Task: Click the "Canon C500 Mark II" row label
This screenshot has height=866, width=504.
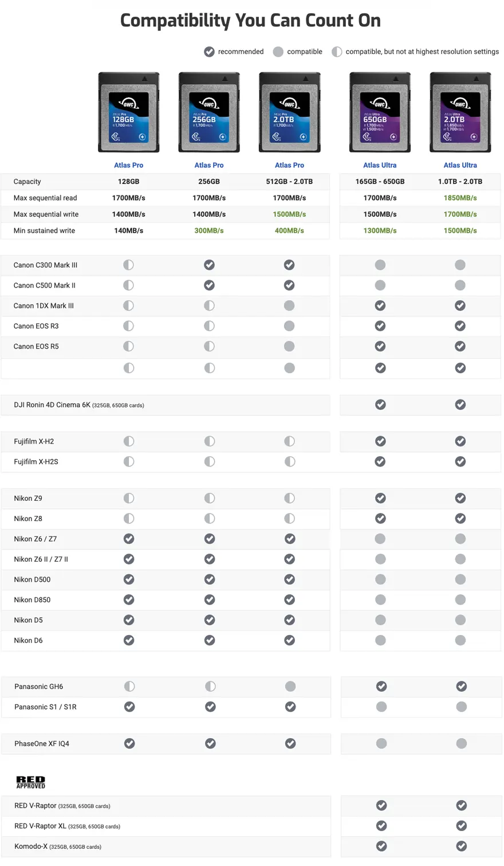Action: tap(44, 285)
